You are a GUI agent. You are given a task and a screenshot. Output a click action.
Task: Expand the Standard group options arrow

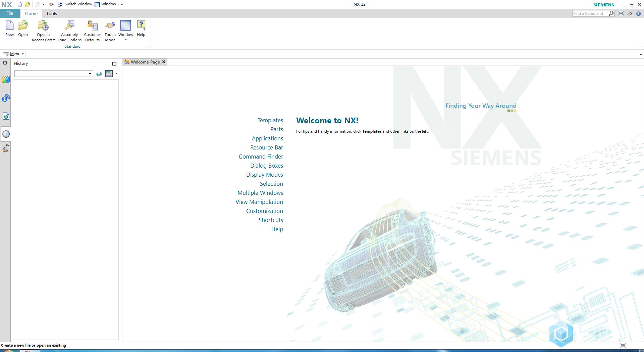click(147, 46)
